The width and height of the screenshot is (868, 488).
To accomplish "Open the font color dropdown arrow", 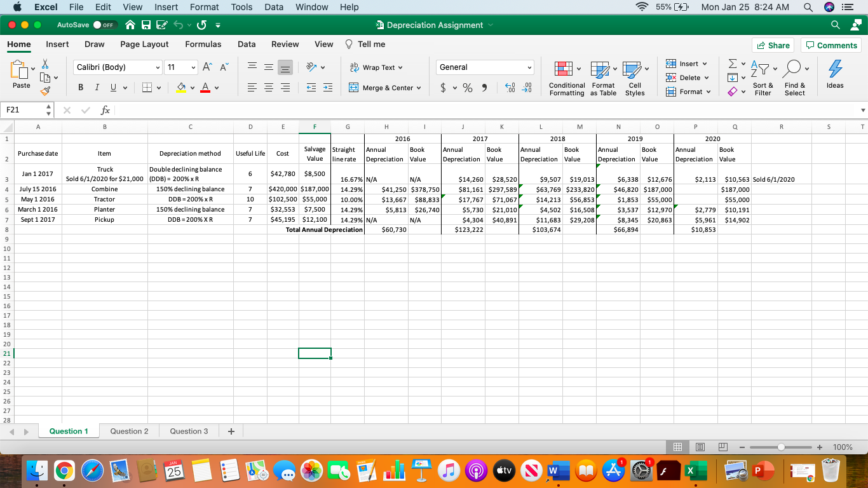I will coord(217,88).
